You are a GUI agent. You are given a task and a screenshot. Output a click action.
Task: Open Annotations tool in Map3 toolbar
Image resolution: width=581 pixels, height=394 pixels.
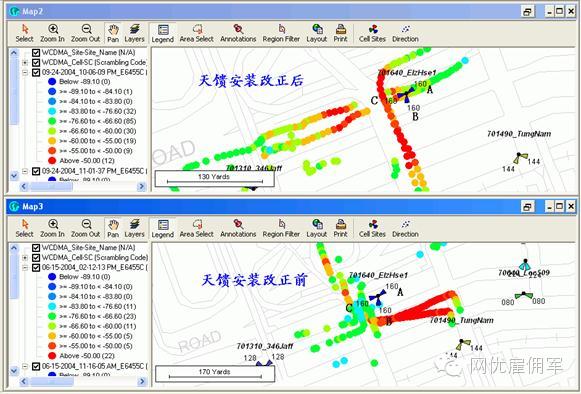coord(238,228)
